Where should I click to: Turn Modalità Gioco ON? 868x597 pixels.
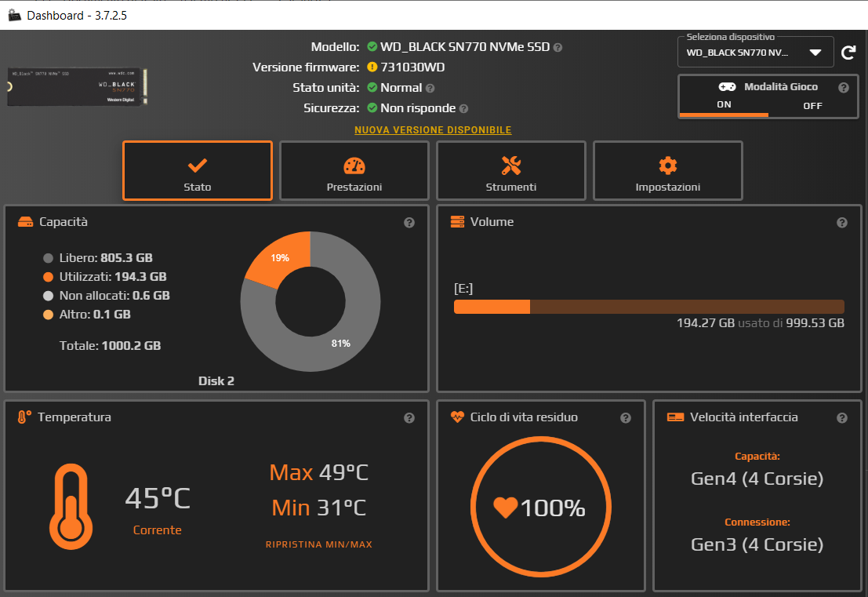[x=724, y=104]
